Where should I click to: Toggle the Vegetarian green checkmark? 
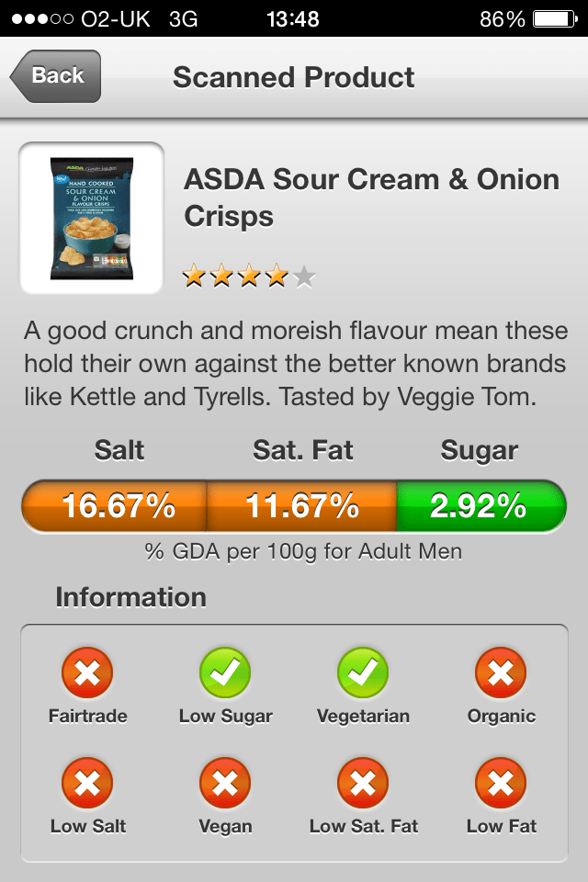[x=363, y=673]
